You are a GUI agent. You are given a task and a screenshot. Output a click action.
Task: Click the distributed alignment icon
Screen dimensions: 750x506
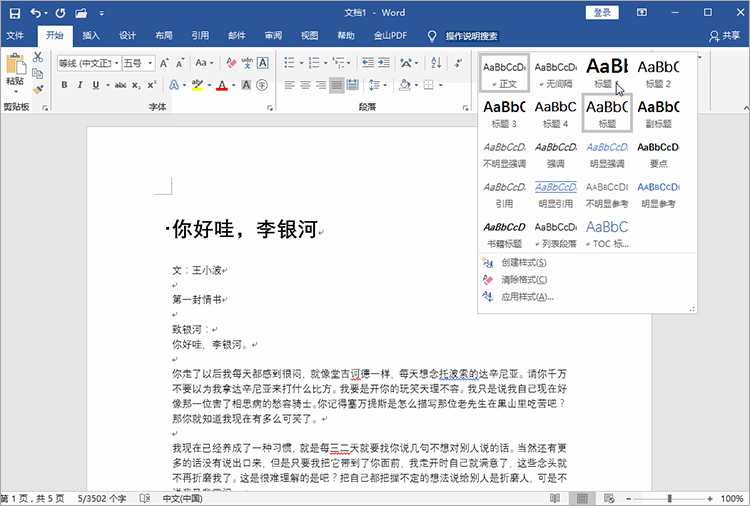[353, 85]
